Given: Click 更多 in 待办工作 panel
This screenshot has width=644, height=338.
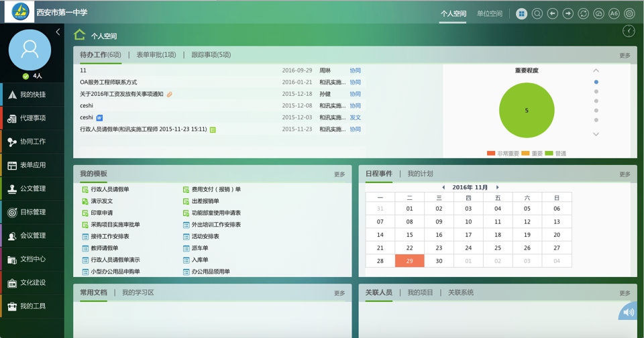Looking at the screenshot, I should tap(625, 56).
